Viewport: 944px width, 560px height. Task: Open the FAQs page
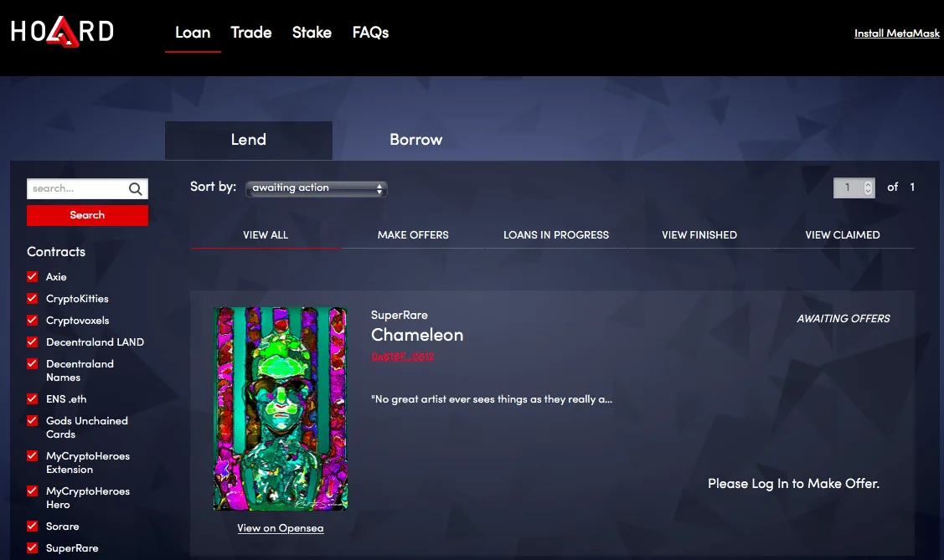coord(370,33)
